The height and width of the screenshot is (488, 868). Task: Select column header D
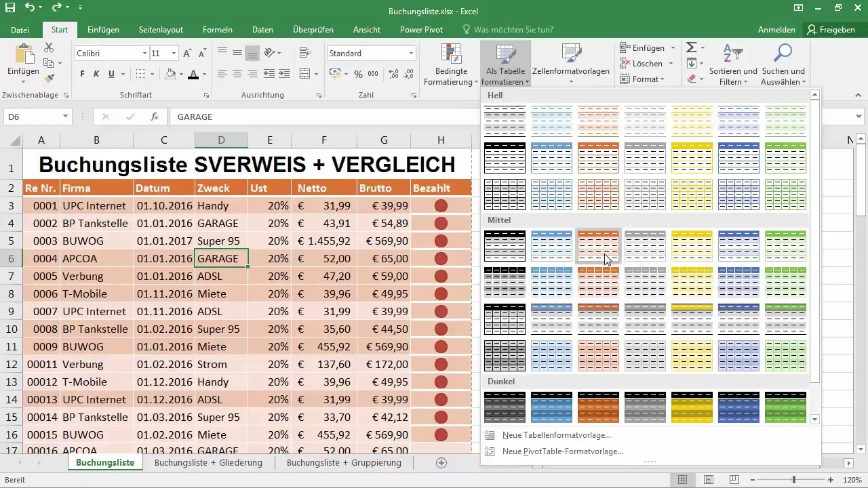tap(221, 140)
